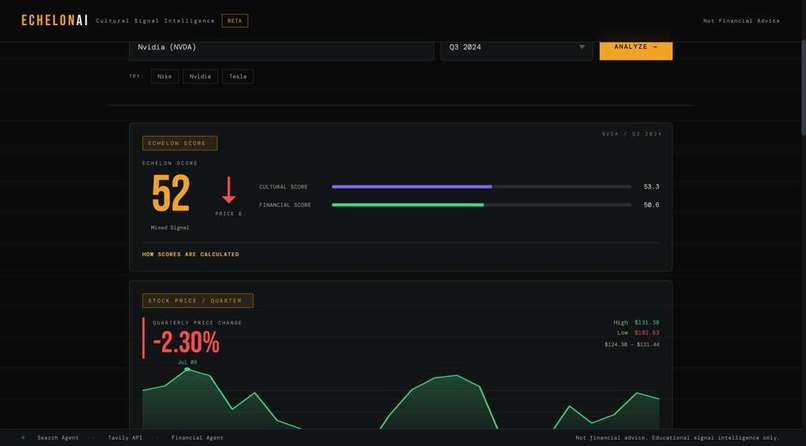Screen dimensions: 806x446
Task: Click the page vertical scrollbar
Action: (x=803, y=87)
